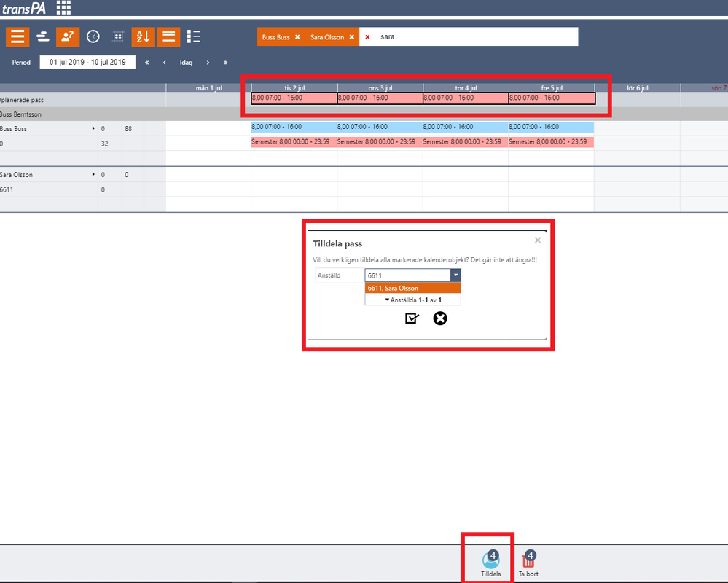Image resolution: width=728 pixels, height=583 pixels.
Task: Click the Tilldela button in bottom bar
Action: pyautogui.click(x=490, y=563)
